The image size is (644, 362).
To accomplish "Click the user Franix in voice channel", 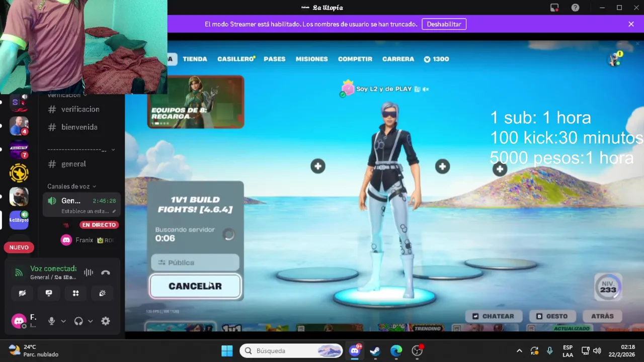I will tap(84, 240).
